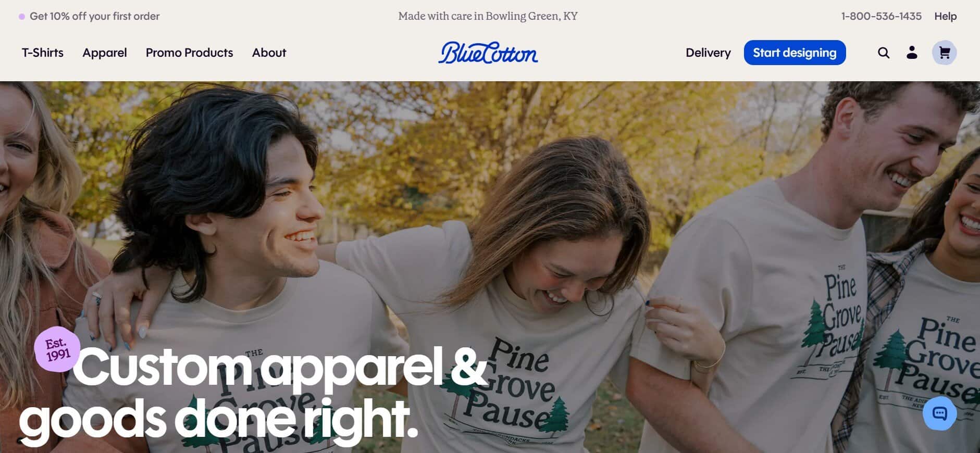Viewport: 980px width, 453px height.
Task: Open the user account icon
Action: click(912, 53)
